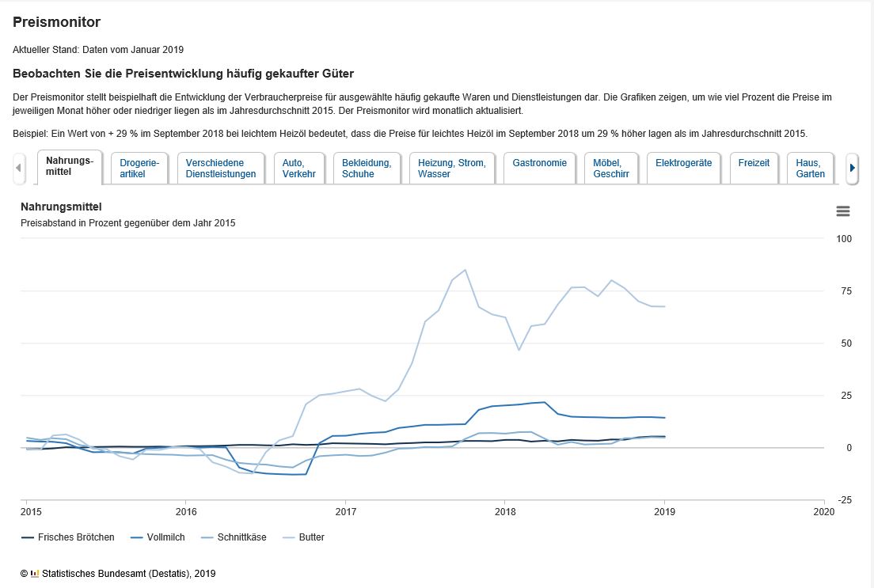Click the right arrow to show more tabs
This screenshot has width=874, height=588.
pyautogui.click(x=852, y=168)
